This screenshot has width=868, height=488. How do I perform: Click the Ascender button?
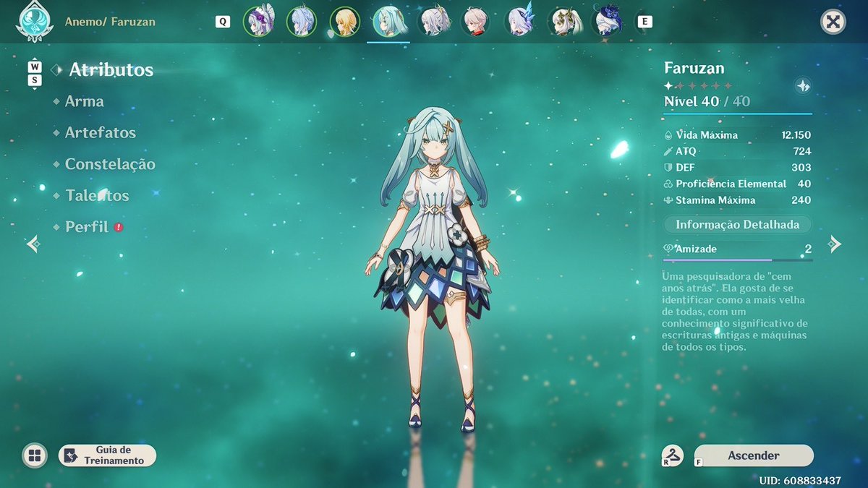pyautogui.click(x=753, y=455)
